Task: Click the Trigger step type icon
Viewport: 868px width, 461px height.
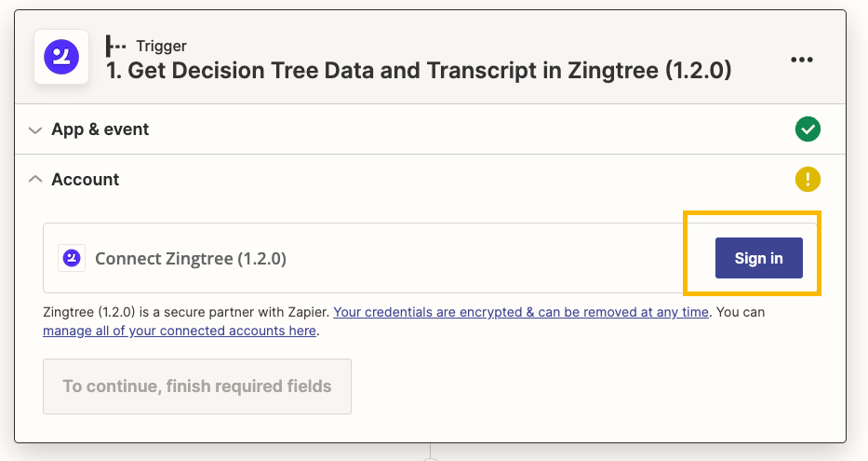Action: click(115, 46)
